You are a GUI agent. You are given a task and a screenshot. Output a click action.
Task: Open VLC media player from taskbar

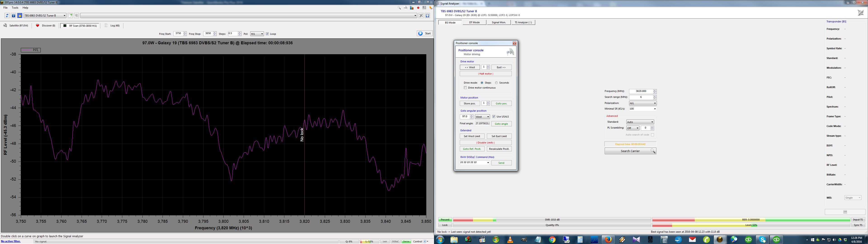coord(510,240)
